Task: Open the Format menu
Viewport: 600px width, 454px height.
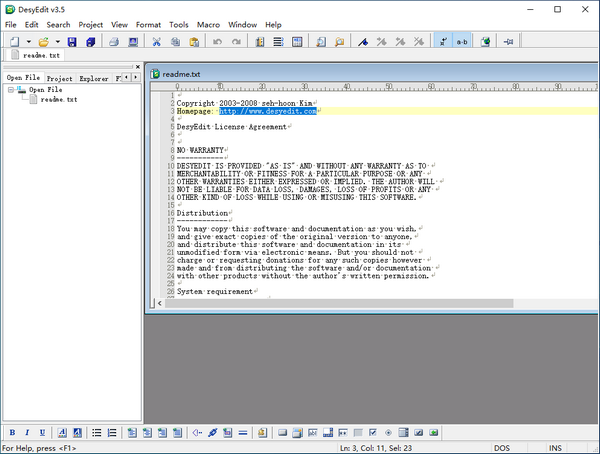Action: (x=148, y=23)
